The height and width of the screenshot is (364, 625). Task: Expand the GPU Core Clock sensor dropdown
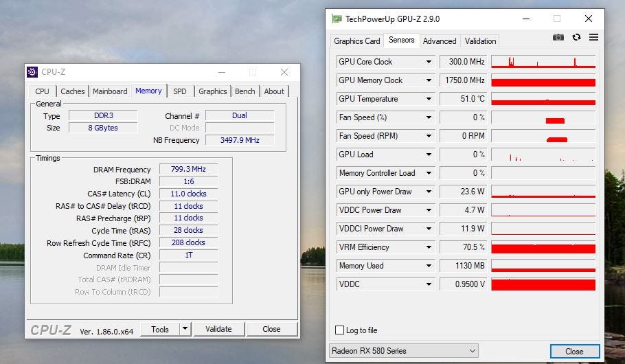pyautogui.click(x=429, y=62)
